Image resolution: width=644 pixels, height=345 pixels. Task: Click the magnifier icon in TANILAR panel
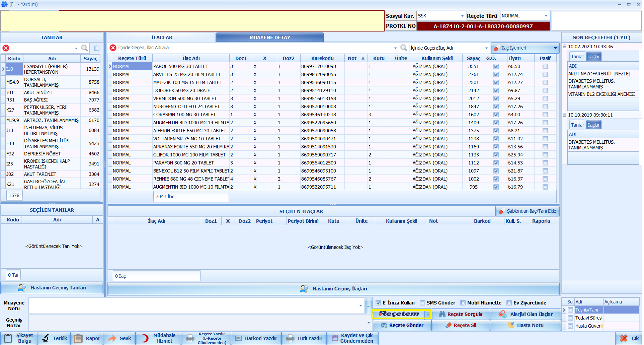[x=84, y=48]
